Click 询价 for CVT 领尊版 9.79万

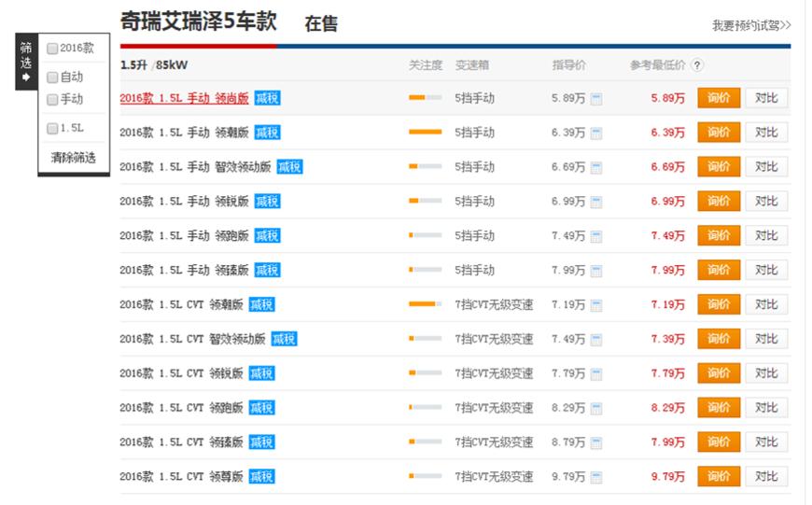pos(719,476)
